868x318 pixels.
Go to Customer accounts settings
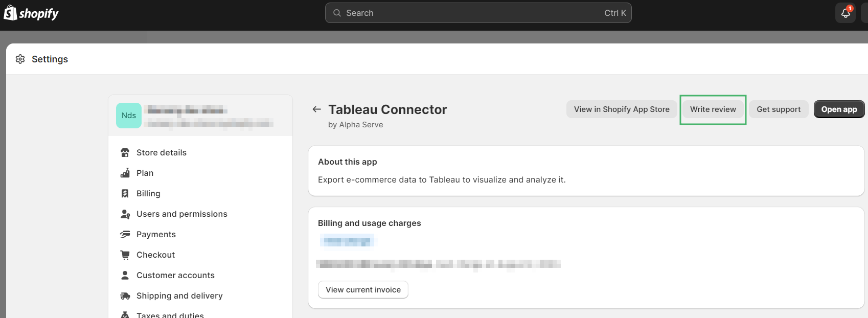click(x=175, y=276)
